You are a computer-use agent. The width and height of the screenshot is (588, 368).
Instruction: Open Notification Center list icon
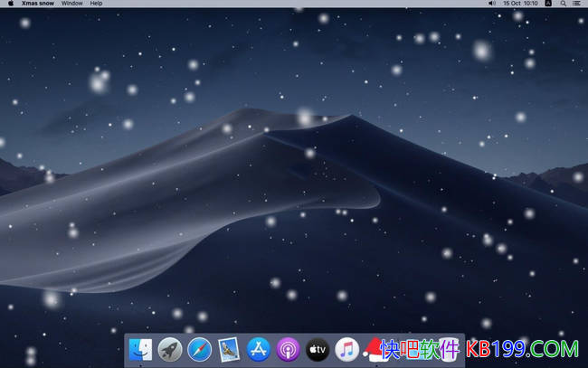coord(576,4)
